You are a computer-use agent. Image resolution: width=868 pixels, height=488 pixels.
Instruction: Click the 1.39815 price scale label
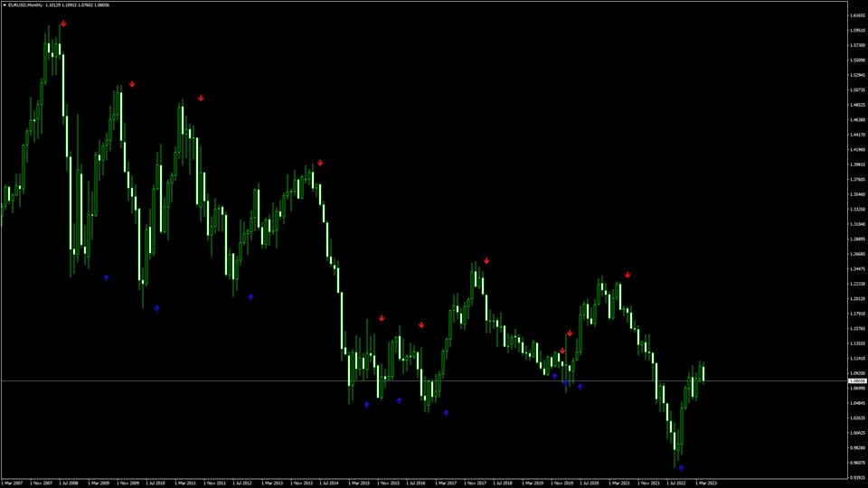click(x=857, y=164)
